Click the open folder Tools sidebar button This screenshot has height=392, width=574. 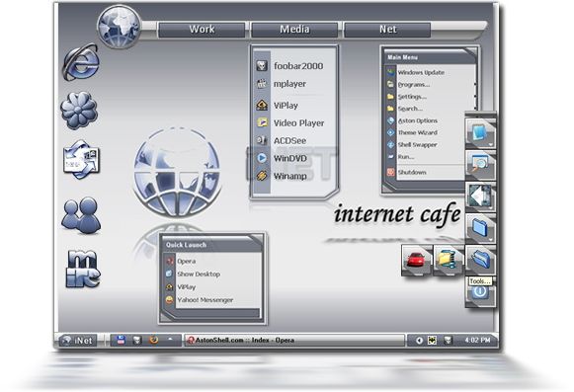480,260
